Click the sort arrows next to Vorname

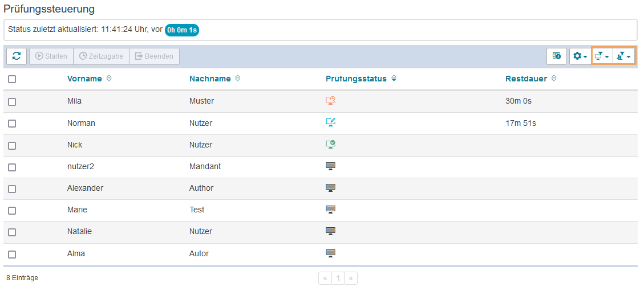109,79
